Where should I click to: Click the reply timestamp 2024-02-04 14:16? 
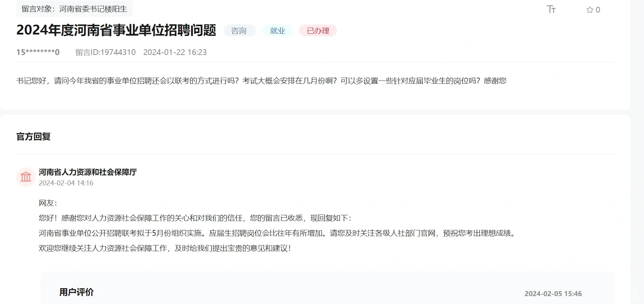(66, 183)
